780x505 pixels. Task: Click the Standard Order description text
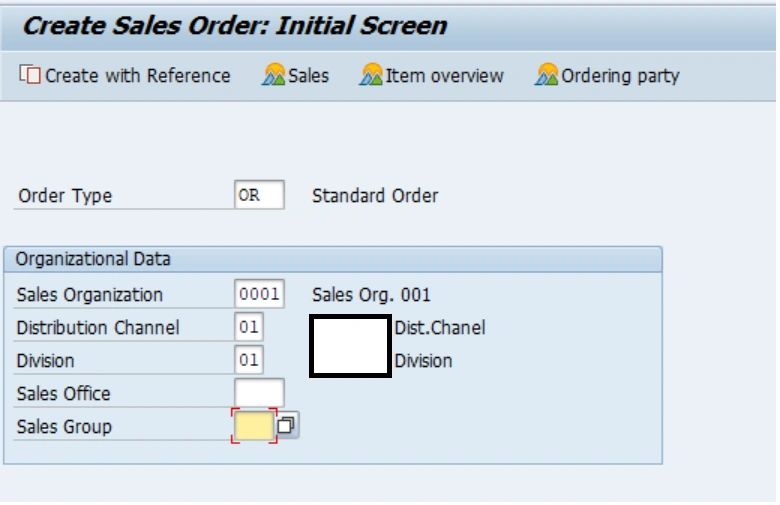click(x=375, y=196)
